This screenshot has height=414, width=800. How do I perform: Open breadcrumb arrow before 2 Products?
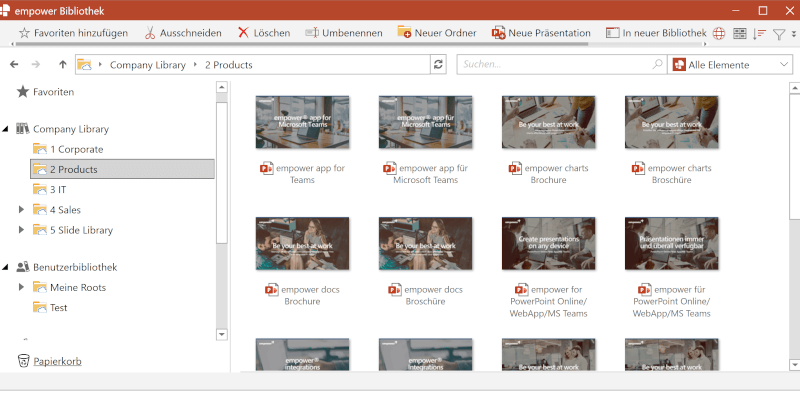pyautogui.click(x=195, y=65)
